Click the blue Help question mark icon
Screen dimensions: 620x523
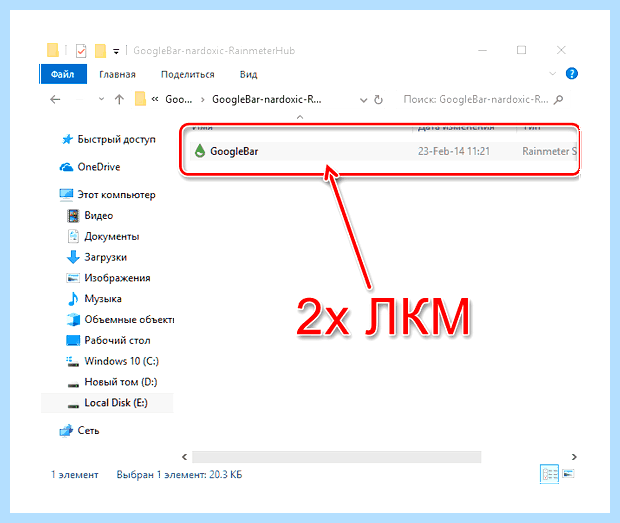[x=571, y=74]
